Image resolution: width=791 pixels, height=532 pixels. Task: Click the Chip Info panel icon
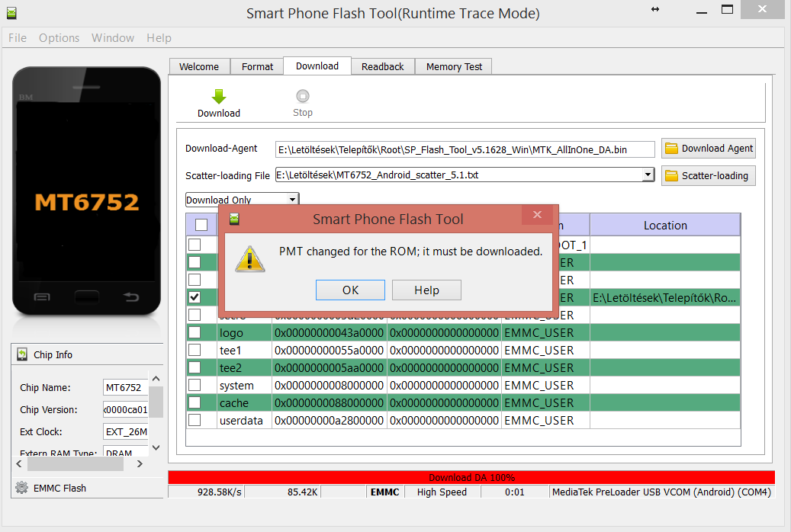22,354
